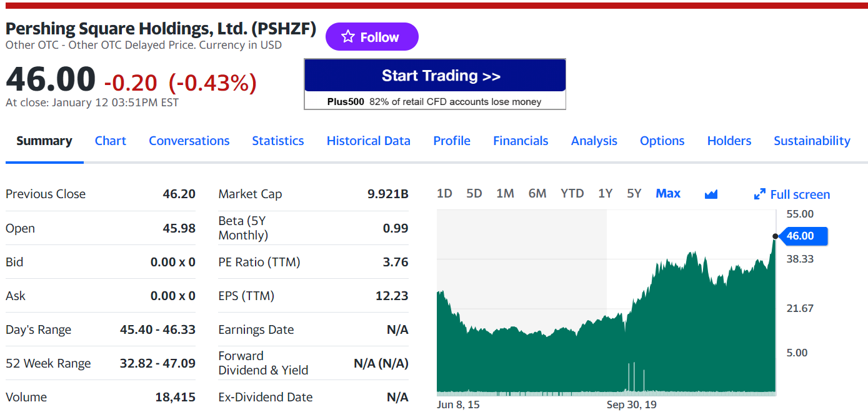This screenshot has height=412, width=868.
Task: Select the 1D chart range
Action: coord(444,193)
